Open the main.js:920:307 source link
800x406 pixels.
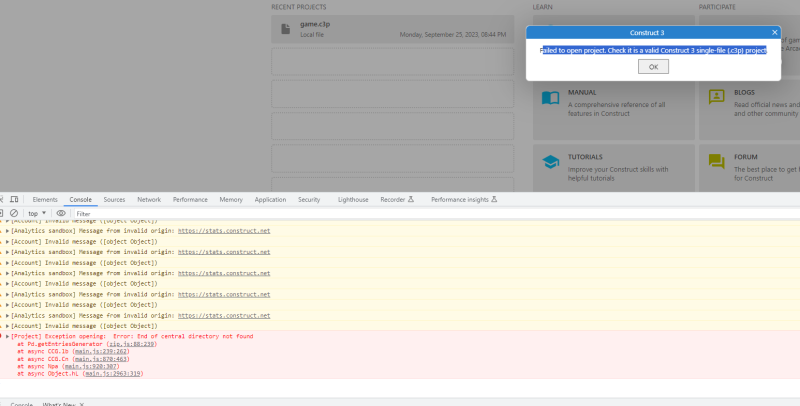[x=91, y=366]
